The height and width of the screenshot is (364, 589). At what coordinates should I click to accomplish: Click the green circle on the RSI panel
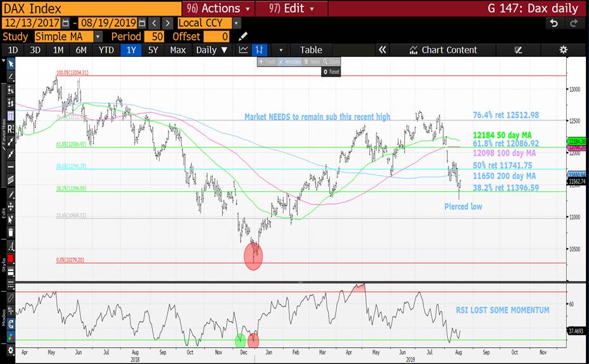tap(240, 341)
